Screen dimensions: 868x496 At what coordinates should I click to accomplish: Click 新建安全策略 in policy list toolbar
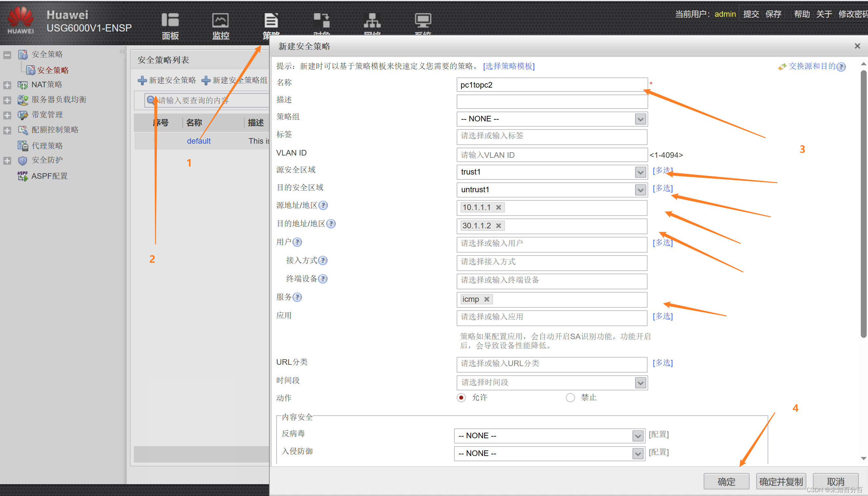click(167, 80)
